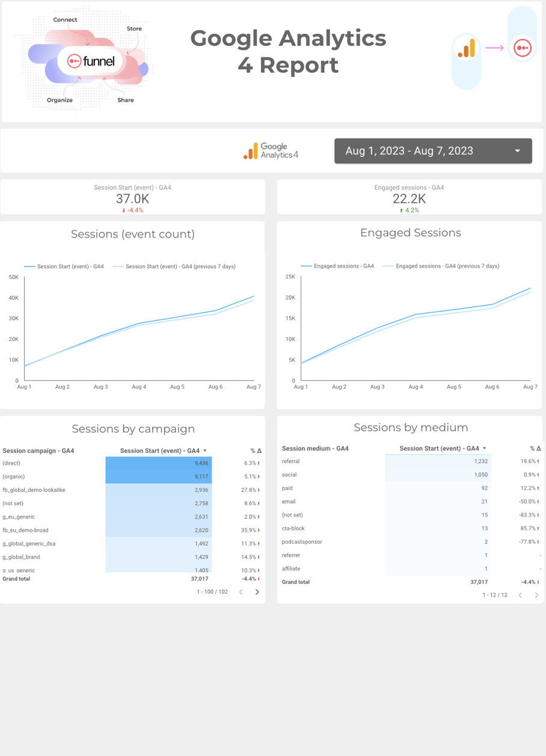Click the purple arrow between the connector icons
Image resolution: width=546 pixels, height=756 pixels.
[494, 48]
